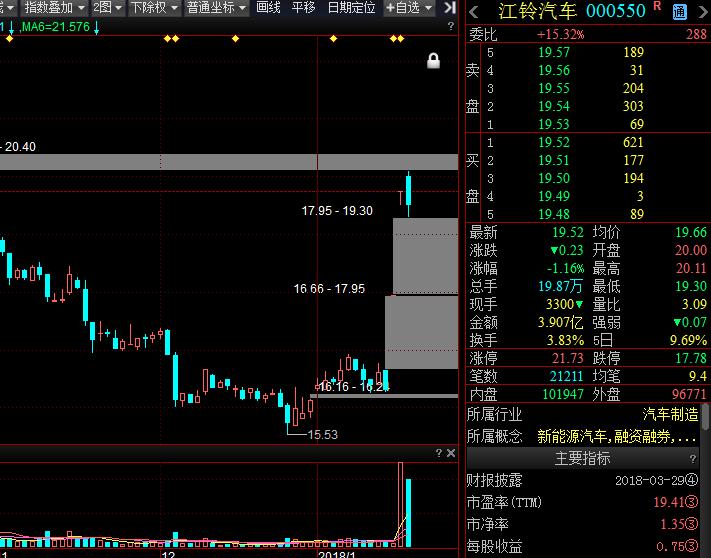
Task: Open the +自选 watchlist dropdown
Action: point(409,8)
